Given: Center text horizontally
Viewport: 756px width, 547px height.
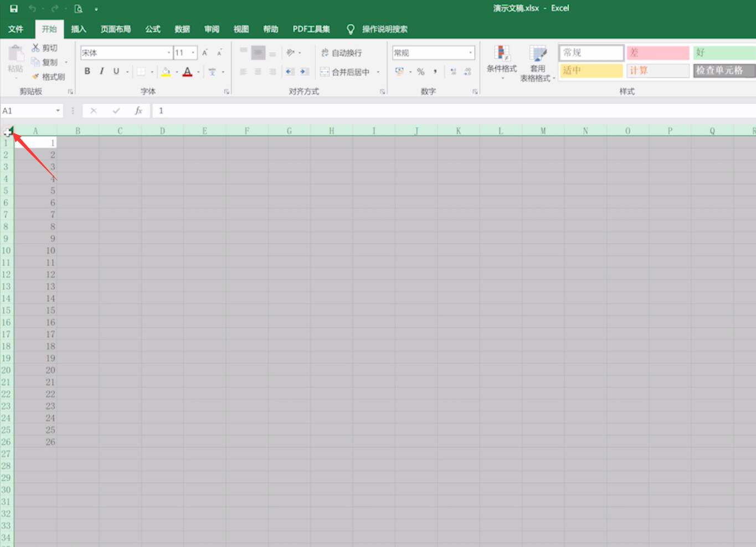Looking at the screenshot, I should click(258, 71).
